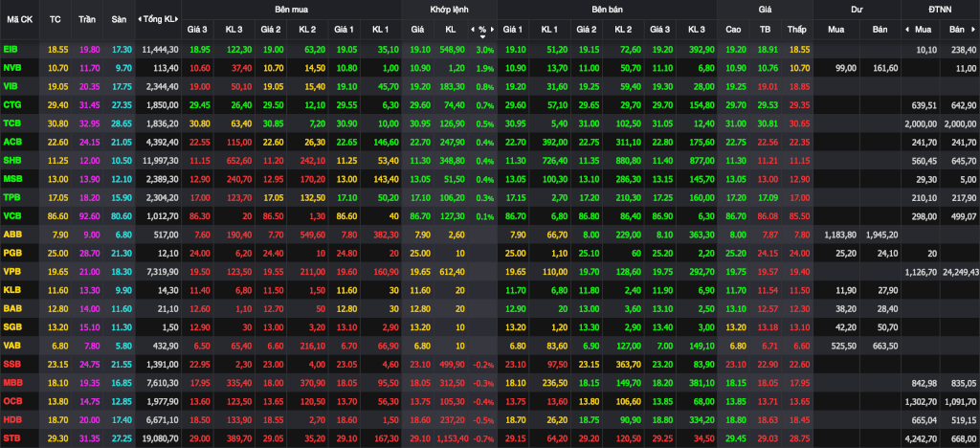
Task: Click the Giá group header above Cao/TB/Thấp
Action: pyautogui.click(x=765, y=10)
